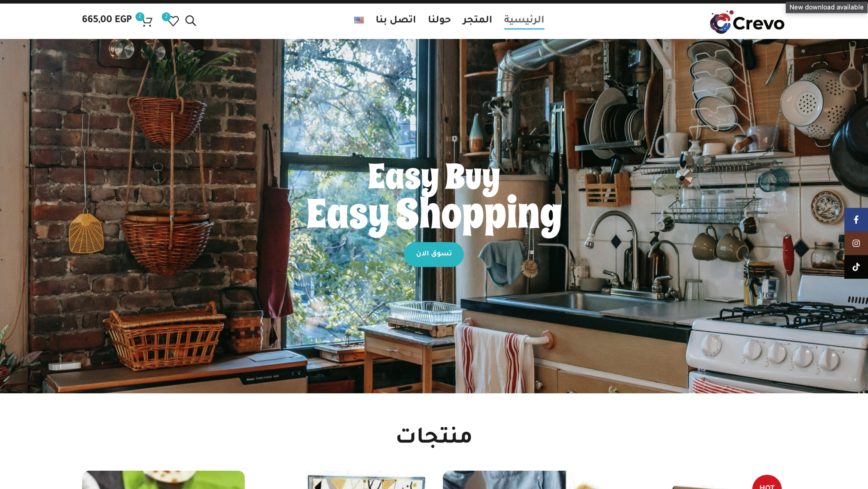Open the المتجر menu item
The width and height of the screenshot is (868, 489).
pos(477,19)
